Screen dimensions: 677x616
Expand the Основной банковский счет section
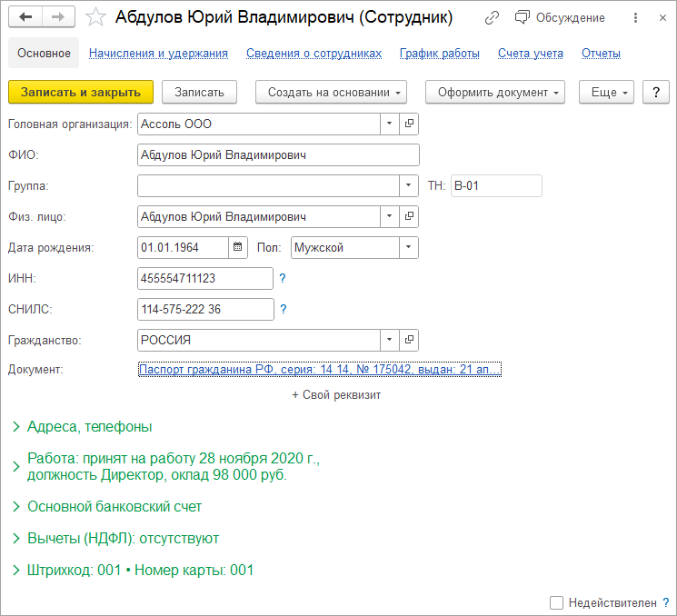(114, 506)
